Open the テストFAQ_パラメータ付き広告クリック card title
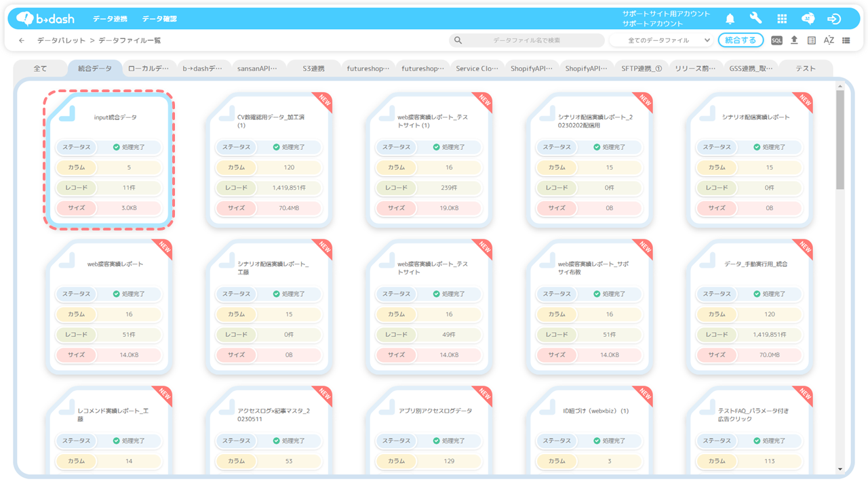This screenshot has width=868, height=488. pyautogui.click(x=753, y=415)
